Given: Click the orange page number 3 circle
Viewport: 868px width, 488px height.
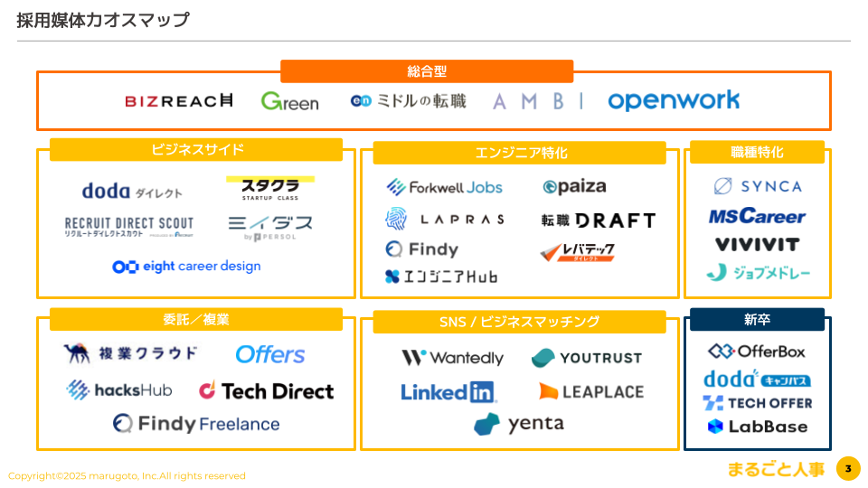Looking at the screenshot, I should click(x=847, y=468).
